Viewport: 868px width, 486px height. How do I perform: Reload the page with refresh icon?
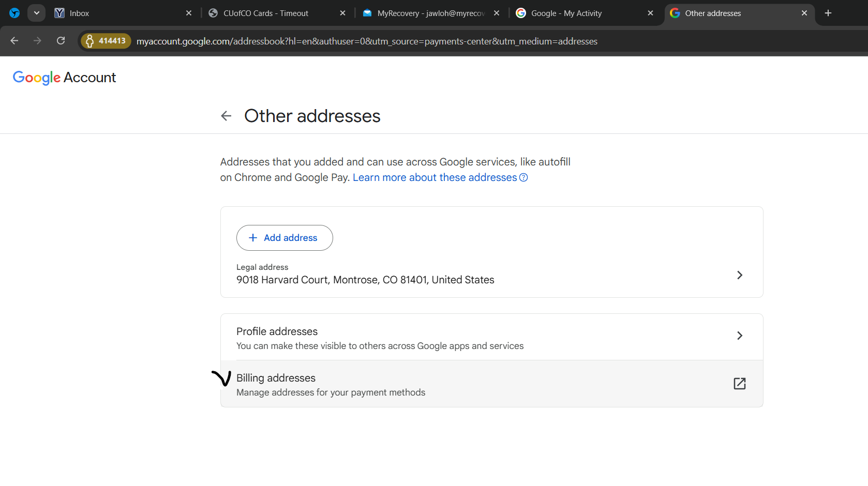[61, 41]
